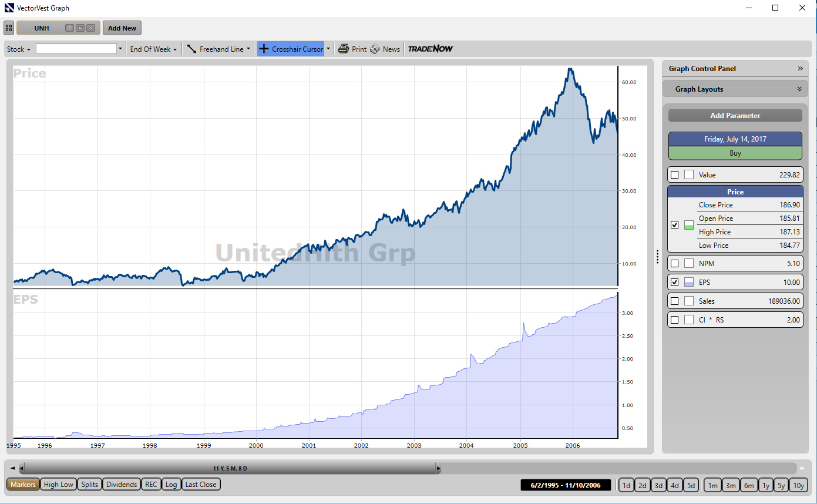Viewport: 817px width, 504px height.
Task: Expand the Graph Layouts section
Action: [x=799, y=89]
